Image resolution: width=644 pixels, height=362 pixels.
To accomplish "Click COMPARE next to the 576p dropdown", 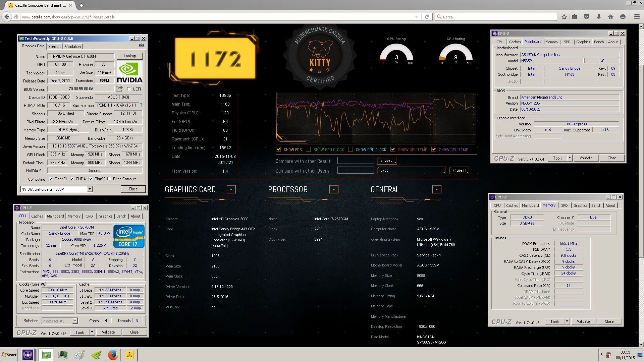I will point(459,171).
